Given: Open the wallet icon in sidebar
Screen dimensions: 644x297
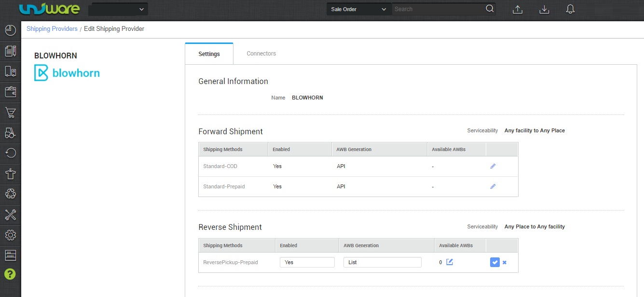Looking at the screenshot, I should (x=10, y=92).
